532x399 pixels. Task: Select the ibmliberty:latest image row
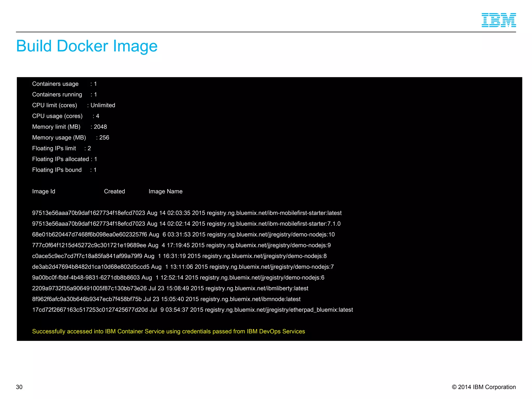[x=170, y=288]
